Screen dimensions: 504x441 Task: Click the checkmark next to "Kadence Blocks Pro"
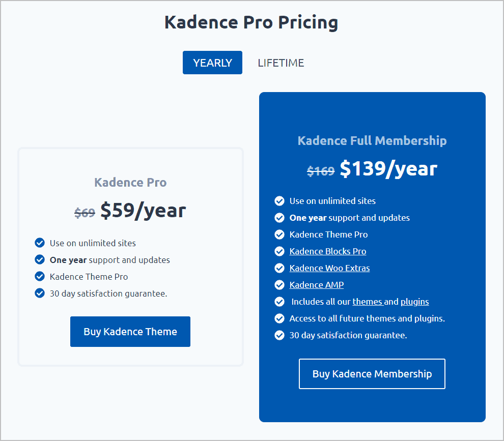pyautogui.click(x=279, y=251)
